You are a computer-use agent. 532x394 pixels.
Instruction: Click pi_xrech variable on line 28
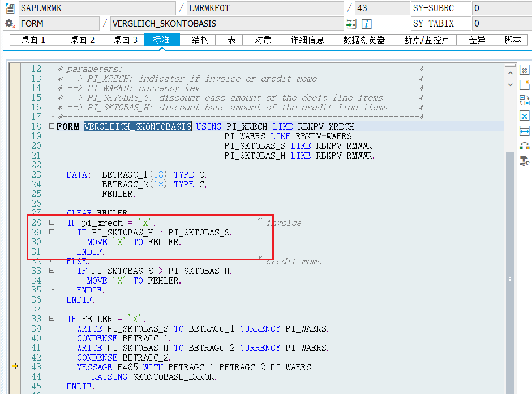[102, 223]
